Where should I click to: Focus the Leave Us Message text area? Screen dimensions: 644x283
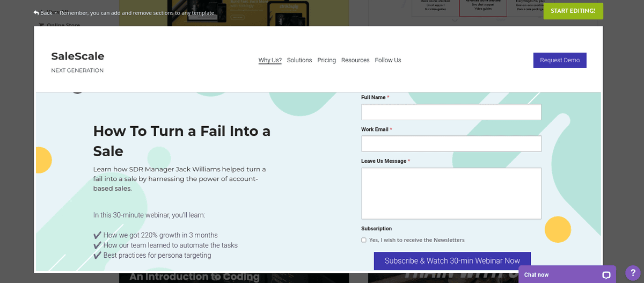451,193
